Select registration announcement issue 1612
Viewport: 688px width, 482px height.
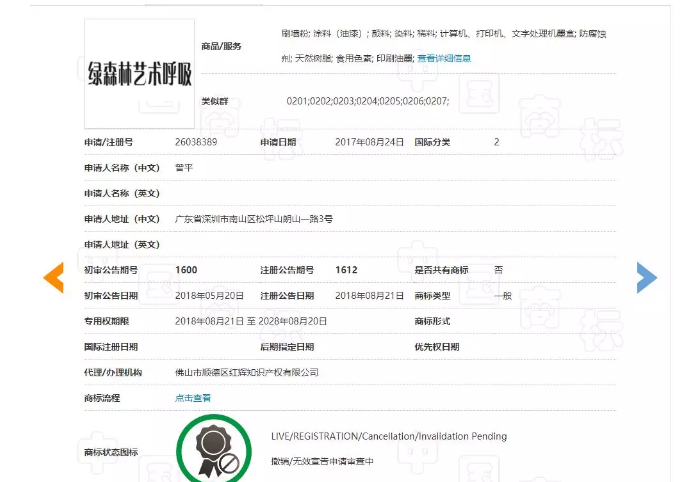tap(346, 270)
